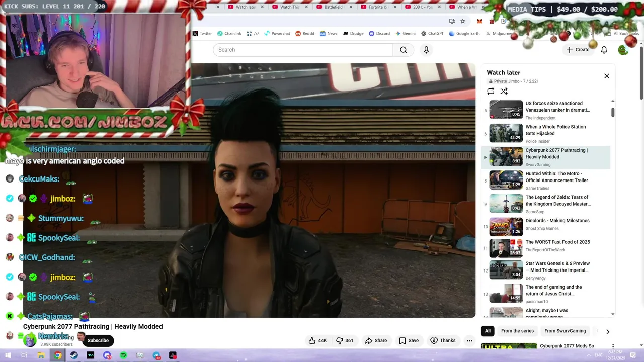Open the Gemini bookmark
This screenshot has width=644, height=362.
coord(406,34)
